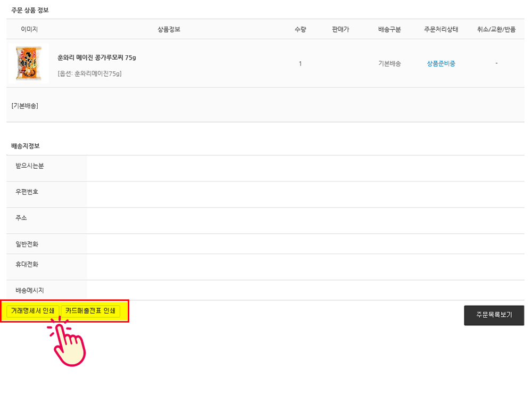Click the 주문처리상태 column header
Screen dimensions: 532x394
(440, 29)
